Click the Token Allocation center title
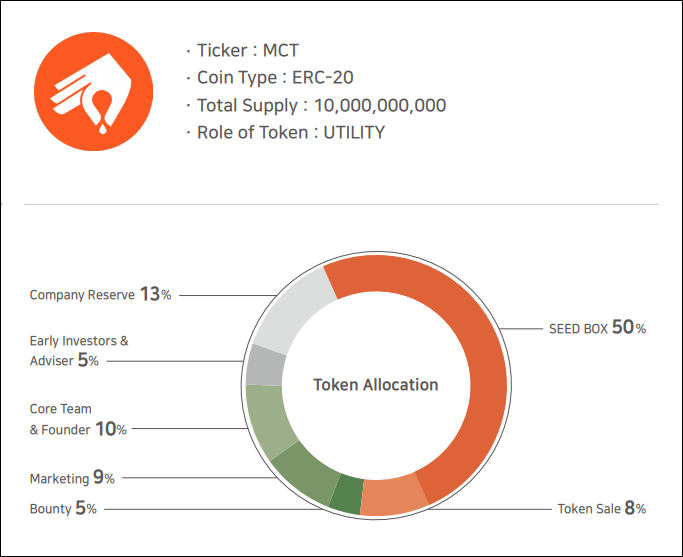 (375, 385)
